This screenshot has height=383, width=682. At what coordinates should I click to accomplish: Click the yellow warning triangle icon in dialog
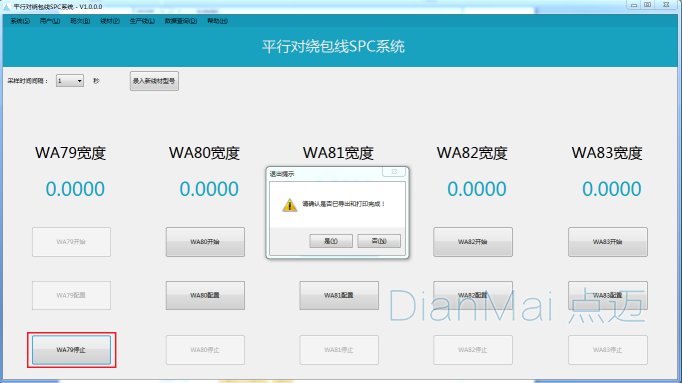[x=289, y=205]
